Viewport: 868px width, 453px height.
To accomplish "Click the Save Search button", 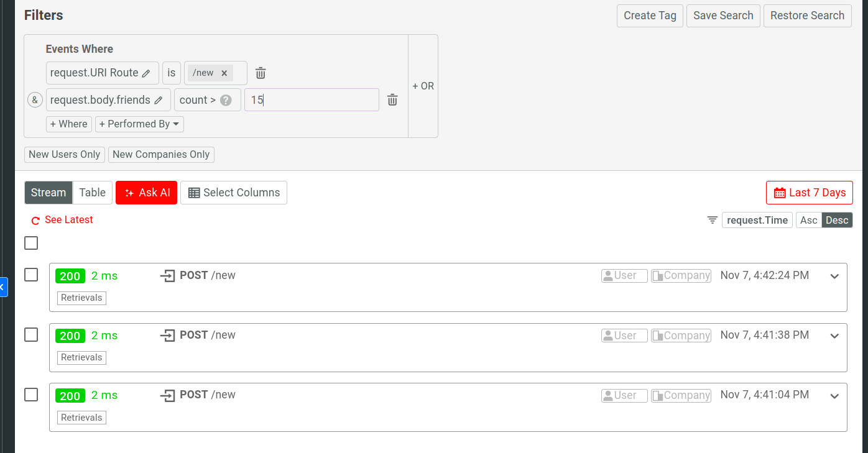I will (723, 16).
